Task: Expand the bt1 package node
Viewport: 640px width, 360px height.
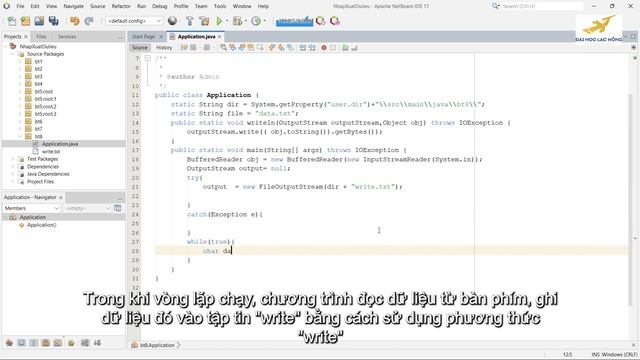Action: point(20,62)
